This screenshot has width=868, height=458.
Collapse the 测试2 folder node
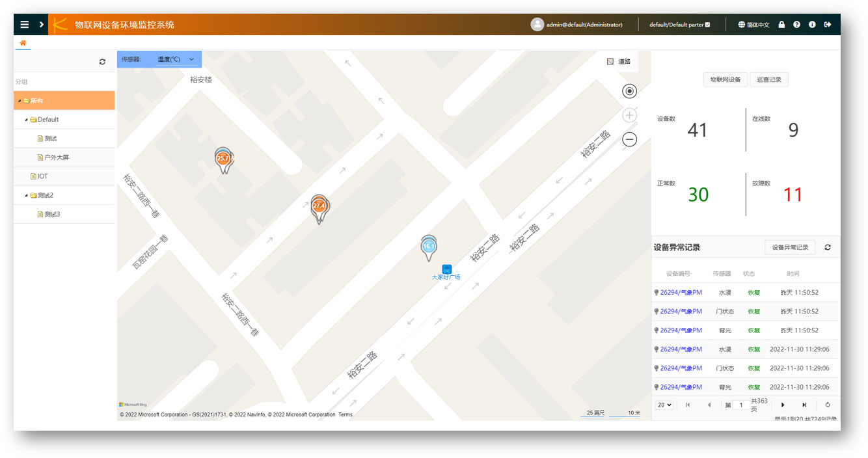tap(27, 195)
